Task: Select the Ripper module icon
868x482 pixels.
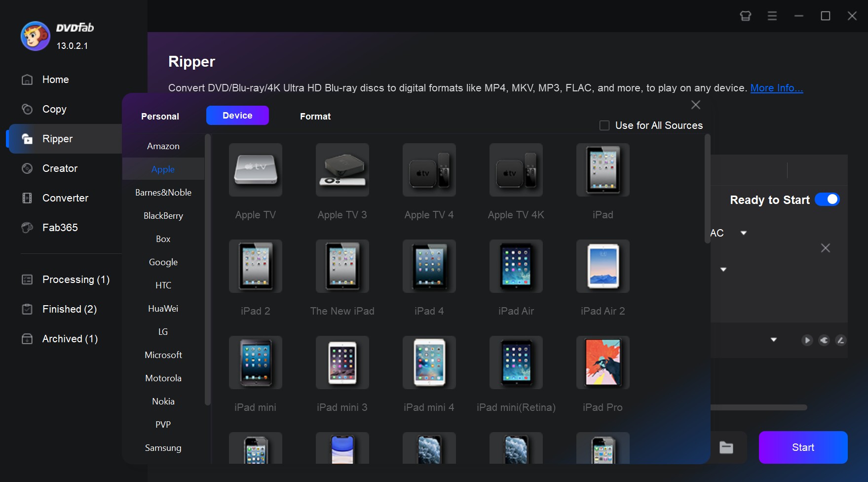Action: [x=27, y=139]
